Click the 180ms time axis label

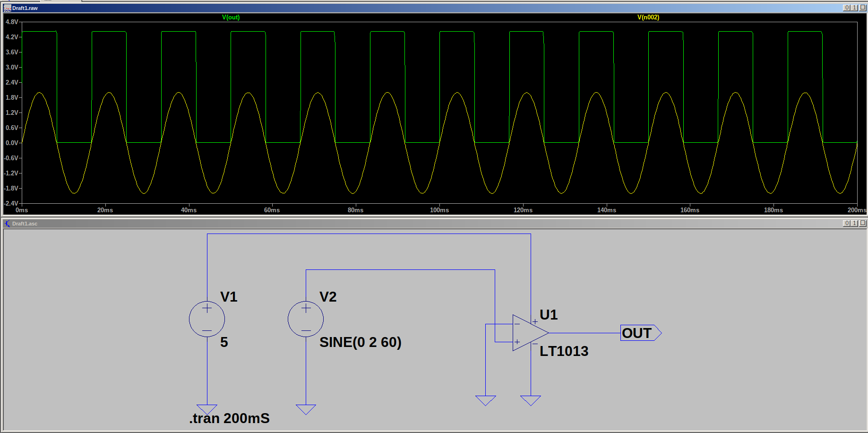pyautogui.click(x=773, y=210)
